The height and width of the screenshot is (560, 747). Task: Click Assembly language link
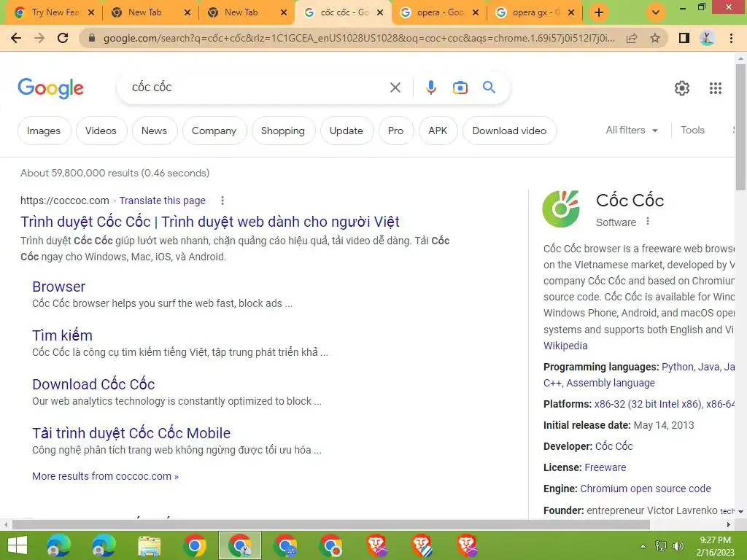[x=611, y=383]
